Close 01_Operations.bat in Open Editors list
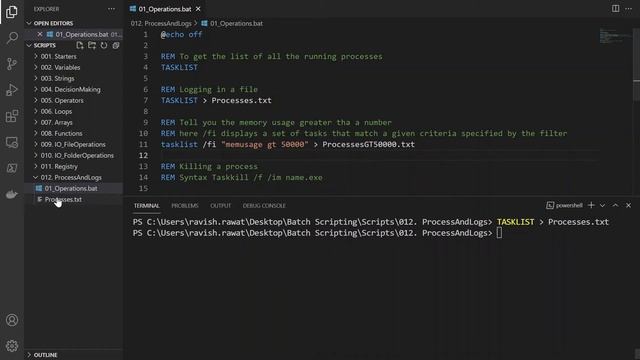Viewport: 640px width, 360px height. [40, 34]
